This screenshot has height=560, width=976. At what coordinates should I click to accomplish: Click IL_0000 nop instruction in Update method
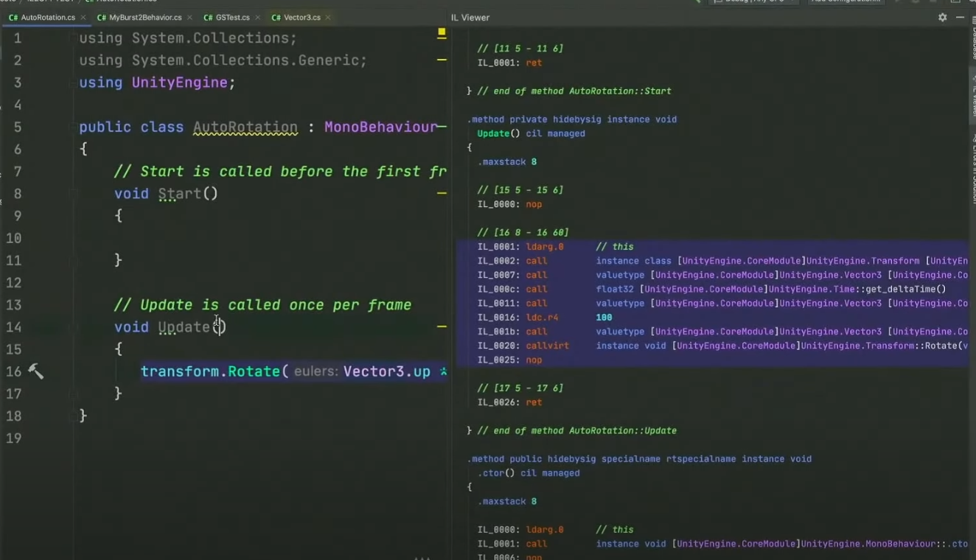pos(509,204)
